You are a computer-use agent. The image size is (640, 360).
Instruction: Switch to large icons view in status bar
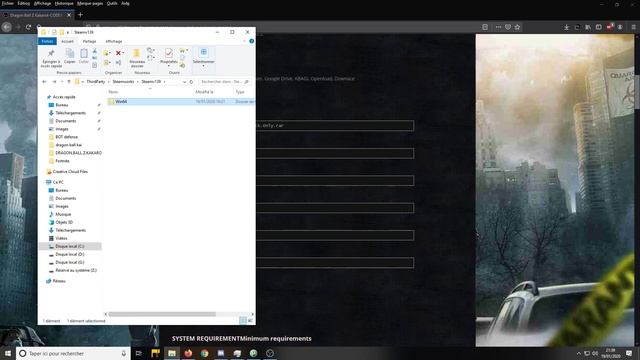(250, 321)
